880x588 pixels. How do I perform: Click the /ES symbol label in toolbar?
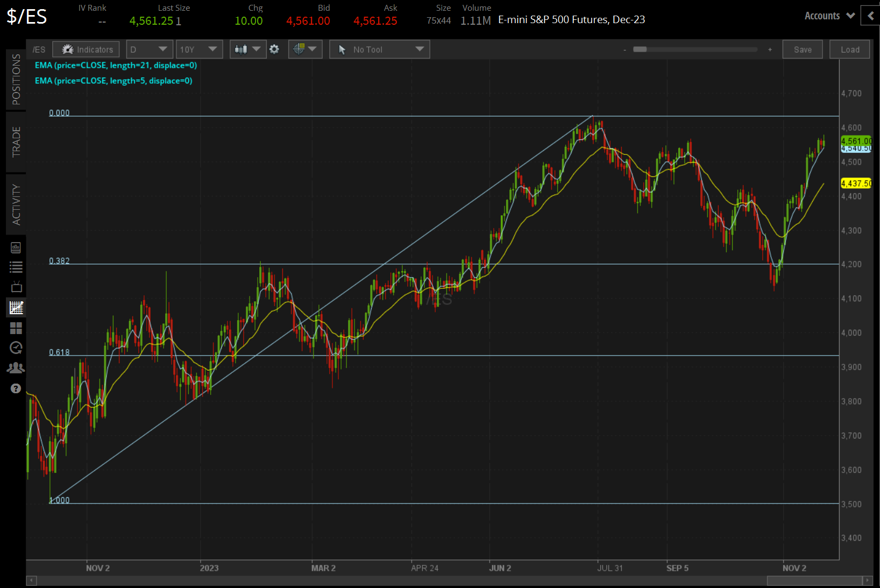tap(39, 49)
